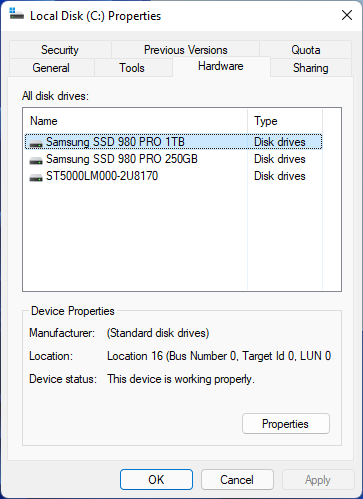Open the Tools tab
This screenshot has height=499, width=363.
click(x=132, y=68)
